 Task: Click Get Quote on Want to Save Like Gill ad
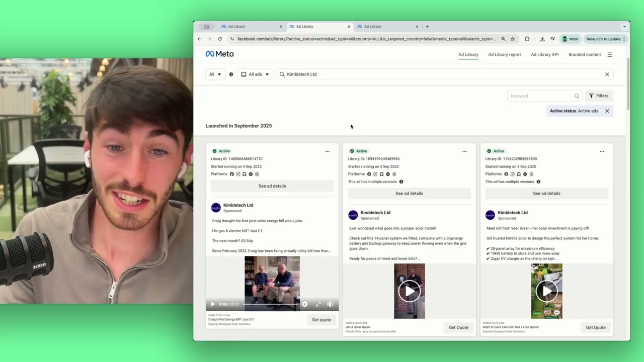[x=596, y=327]
